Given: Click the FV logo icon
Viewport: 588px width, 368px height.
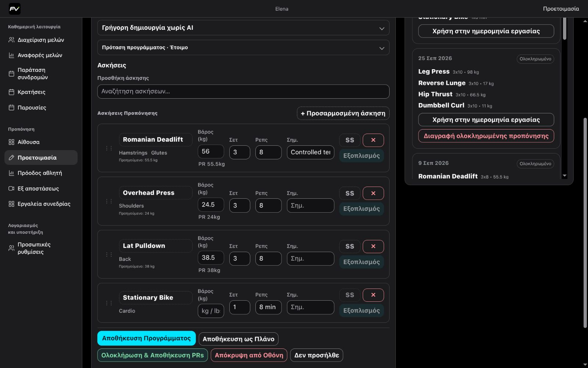Looking at the screenshot, I should coord(15,9).
